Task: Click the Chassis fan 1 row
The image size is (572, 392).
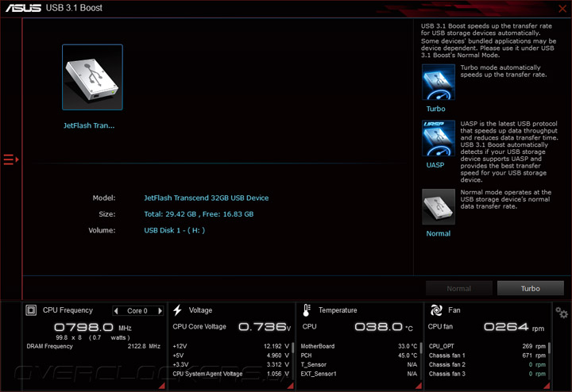Action: coord(487,355)
